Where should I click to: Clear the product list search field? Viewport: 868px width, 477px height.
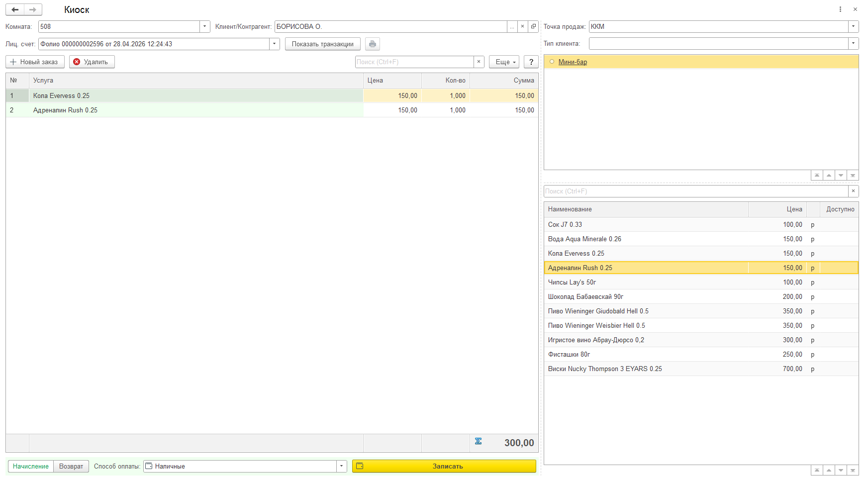853,191
